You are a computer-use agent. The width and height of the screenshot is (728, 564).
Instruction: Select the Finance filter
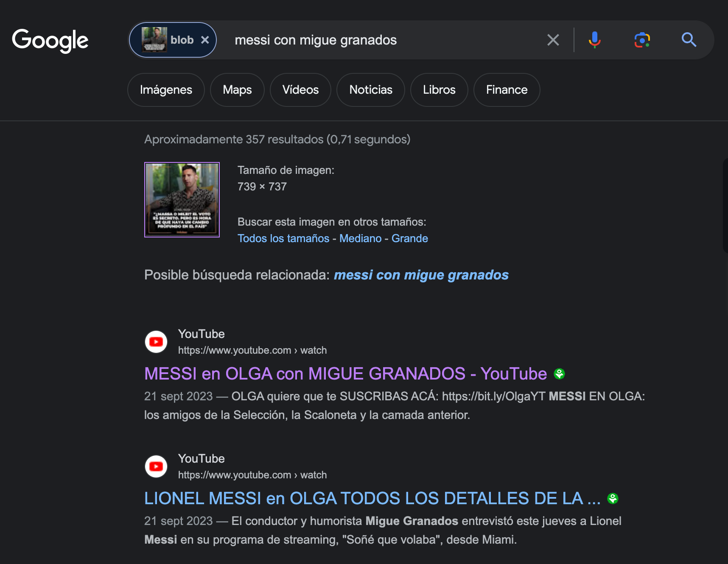click(x=507, y=90)
